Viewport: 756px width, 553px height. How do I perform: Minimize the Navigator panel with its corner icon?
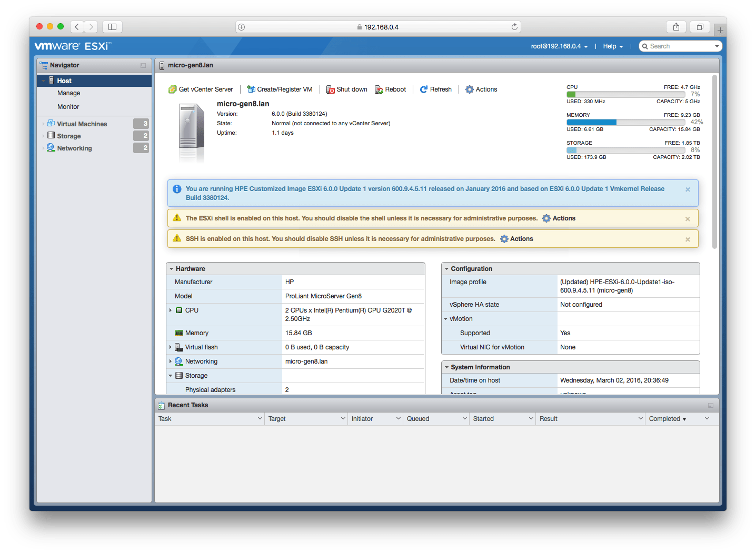click(143, 65)
